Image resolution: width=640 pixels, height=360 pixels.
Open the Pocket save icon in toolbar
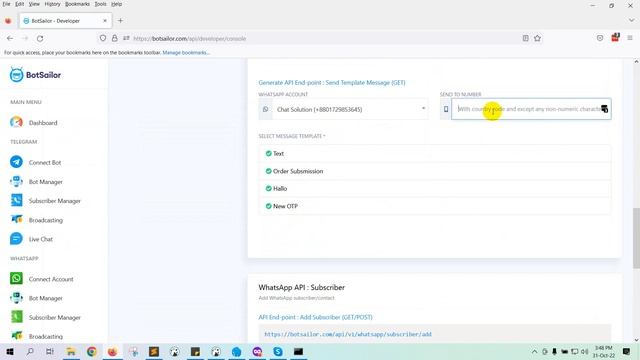tap(600, 38)
